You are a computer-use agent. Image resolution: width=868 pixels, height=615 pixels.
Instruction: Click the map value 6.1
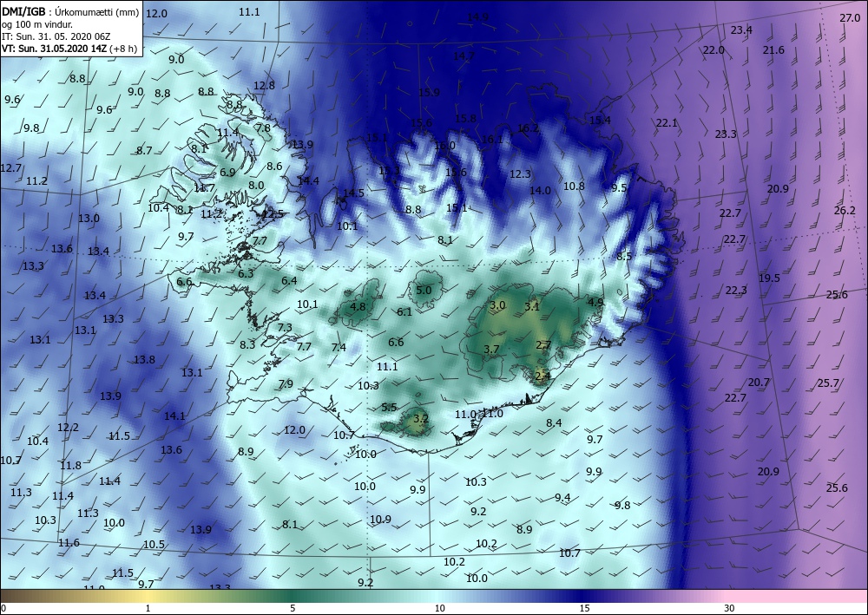pyautogui.click(x=404, y=311)
